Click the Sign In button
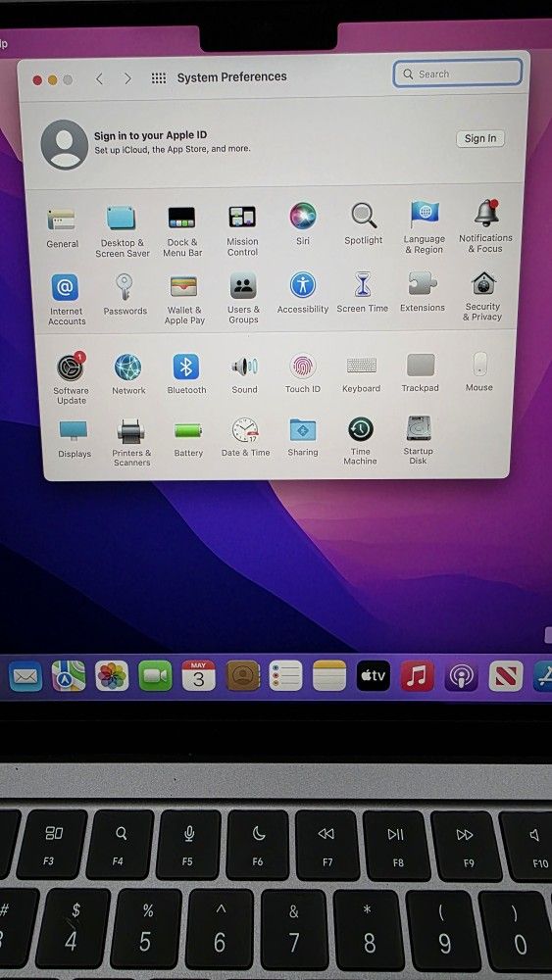 point(480,138)
